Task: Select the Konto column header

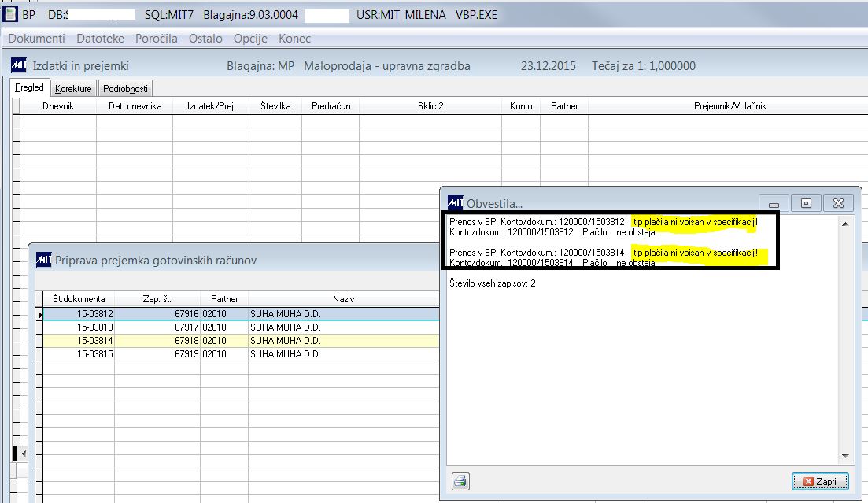Action: tap(521, 105)
